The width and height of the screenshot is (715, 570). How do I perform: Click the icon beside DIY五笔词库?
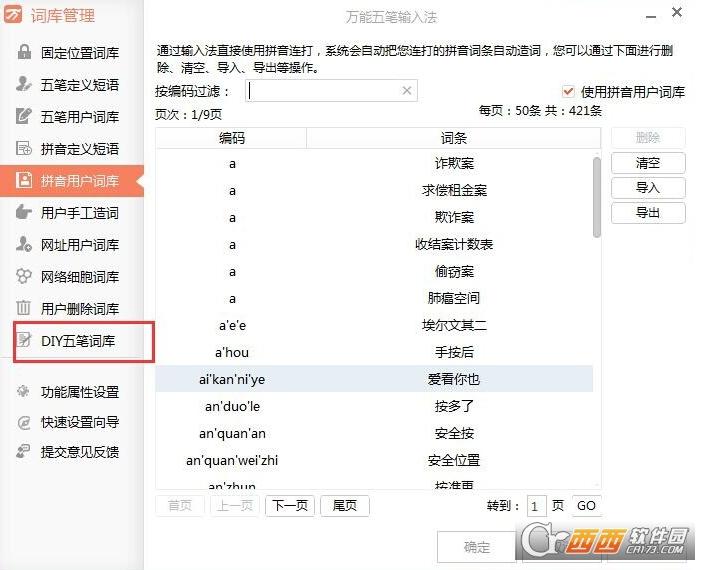[x=24, y=340]
